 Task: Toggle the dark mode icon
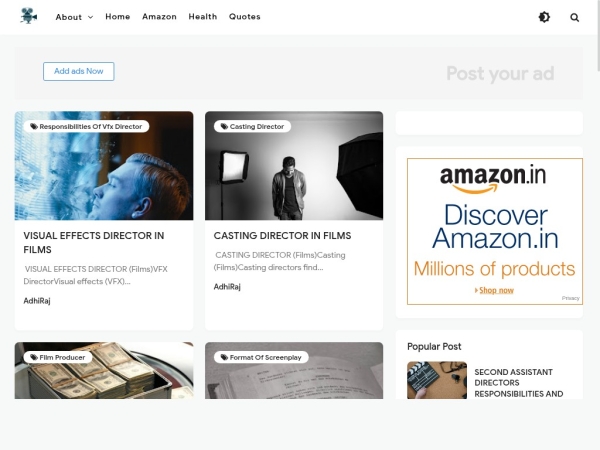(x=544, y=17)
